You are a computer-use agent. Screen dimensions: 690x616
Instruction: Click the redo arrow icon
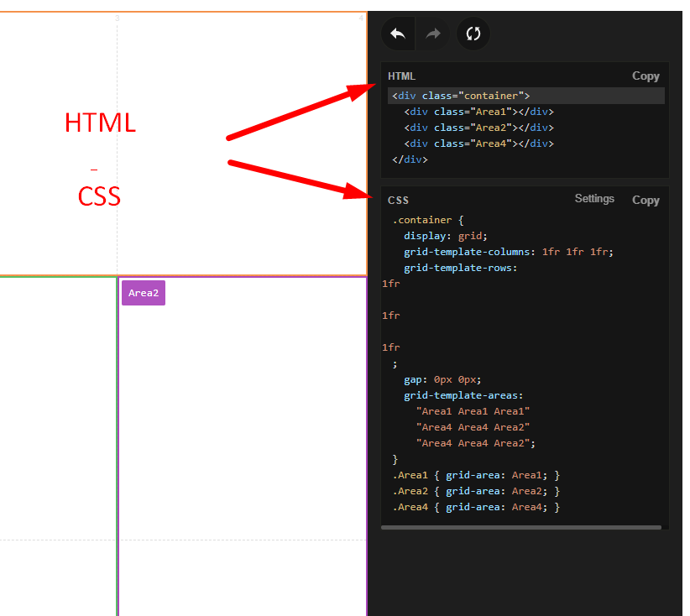pyautogui.click(x=432, y=34)
